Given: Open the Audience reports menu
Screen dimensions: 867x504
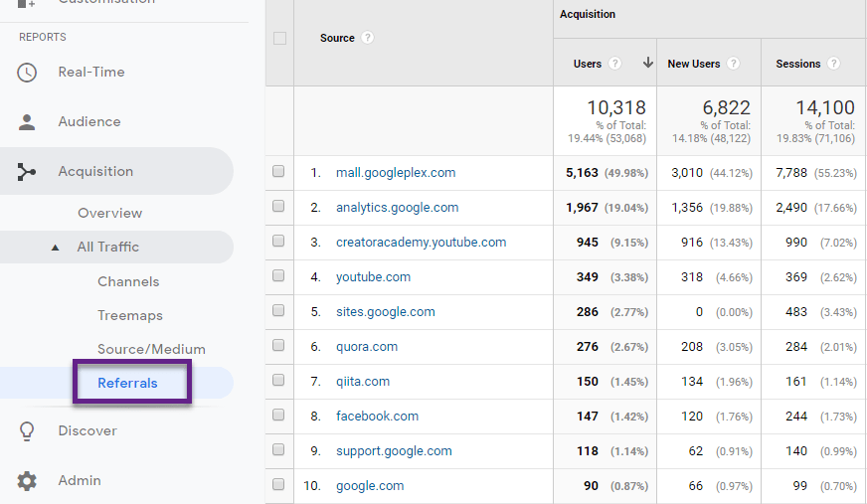Looking at the screenshot, I should click(89, 121).
